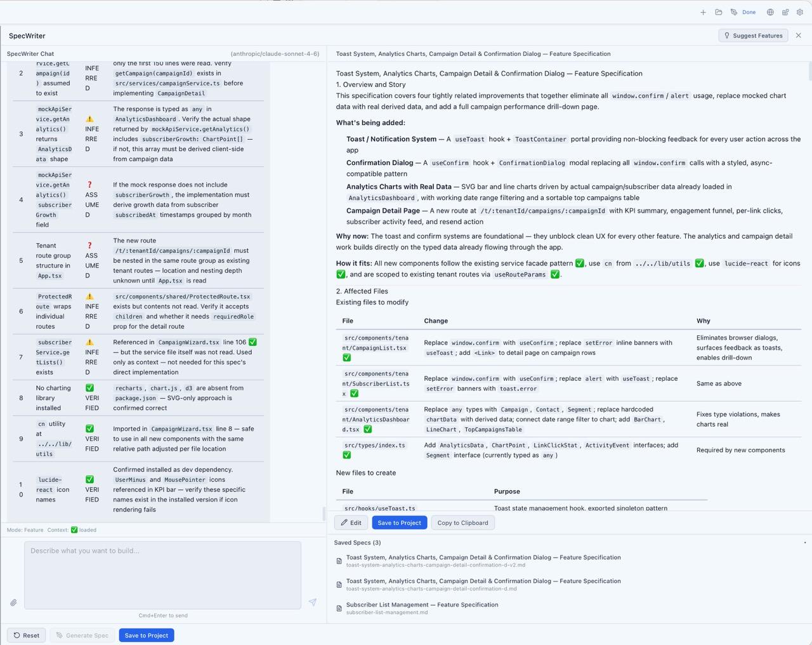Open Subscriber List Management saved spec
This screenshot has height=645, width=812.
click(422, 608)
